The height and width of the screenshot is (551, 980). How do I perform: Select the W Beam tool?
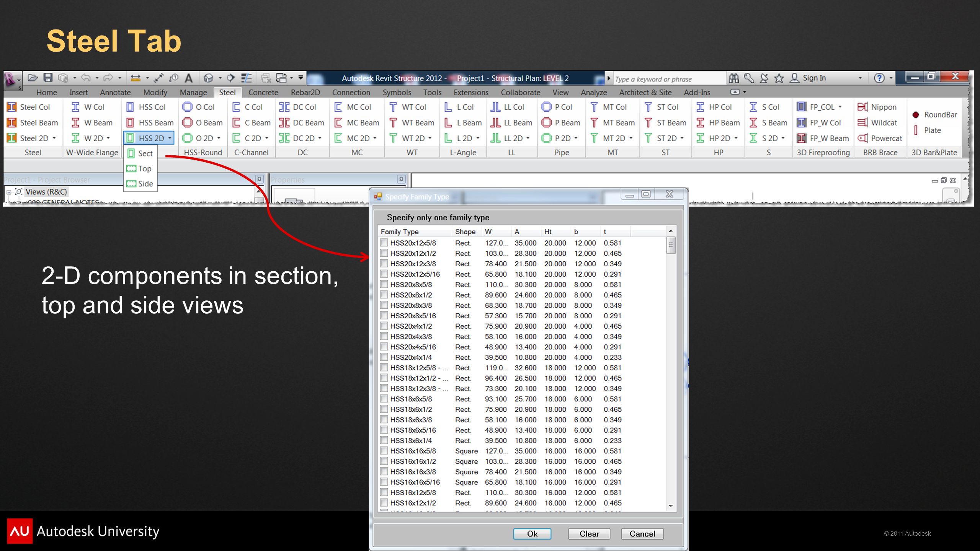92,123
